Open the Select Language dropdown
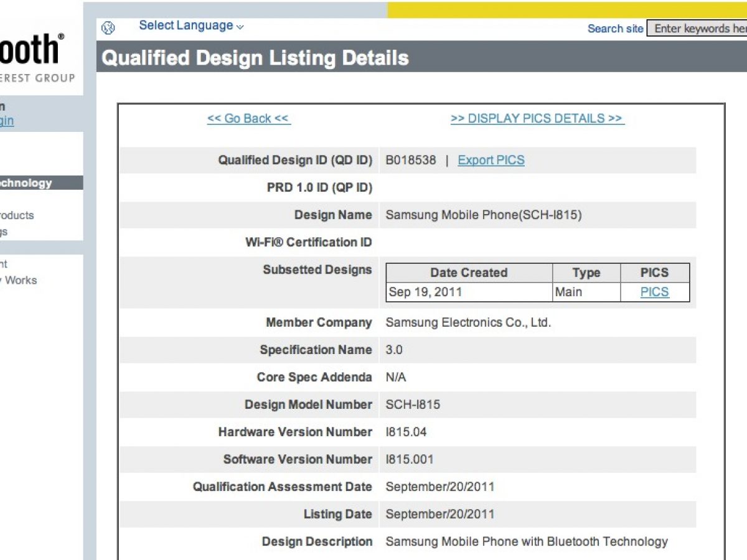 click(186, 26)
